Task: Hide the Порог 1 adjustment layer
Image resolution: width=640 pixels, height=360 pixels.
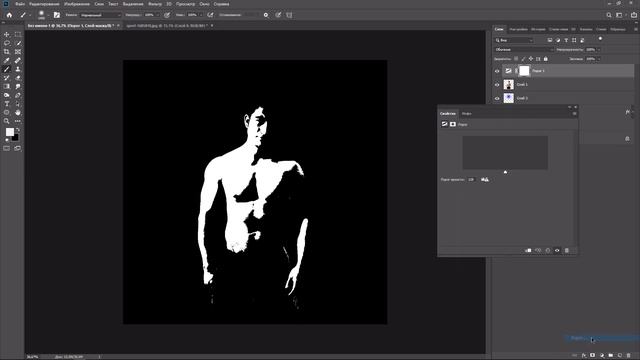Action: coord(497,71)
